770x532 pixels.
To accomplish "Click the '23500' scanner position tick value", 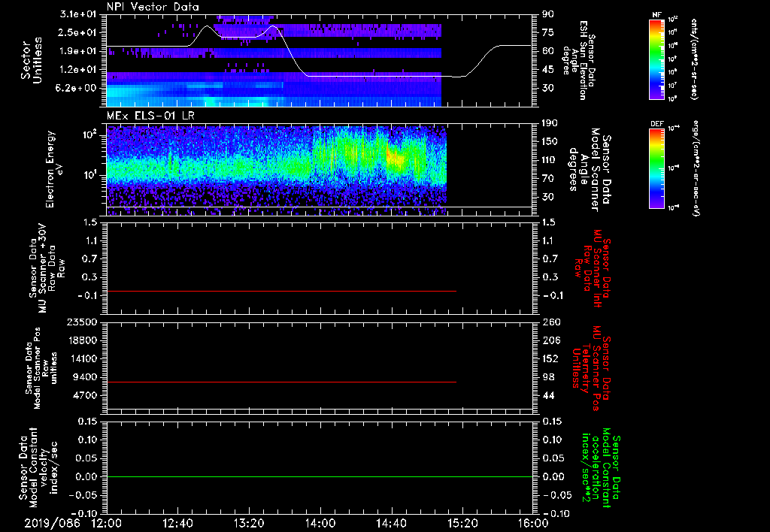I will (x=83, y=322).
